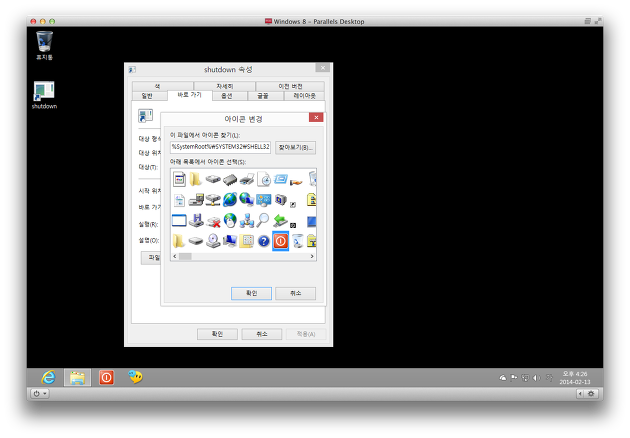Select recycle bin icon beside red power icon

pos(297,241)
